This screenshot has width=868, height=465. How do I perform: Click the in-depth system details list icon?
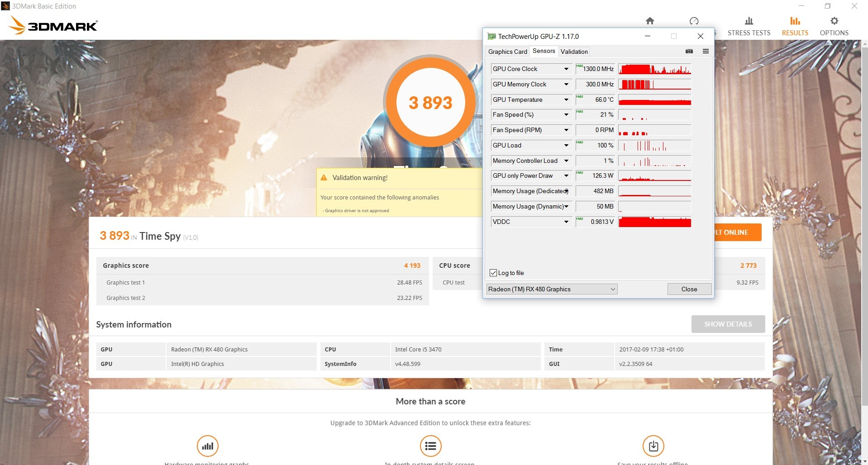(430, 446)
